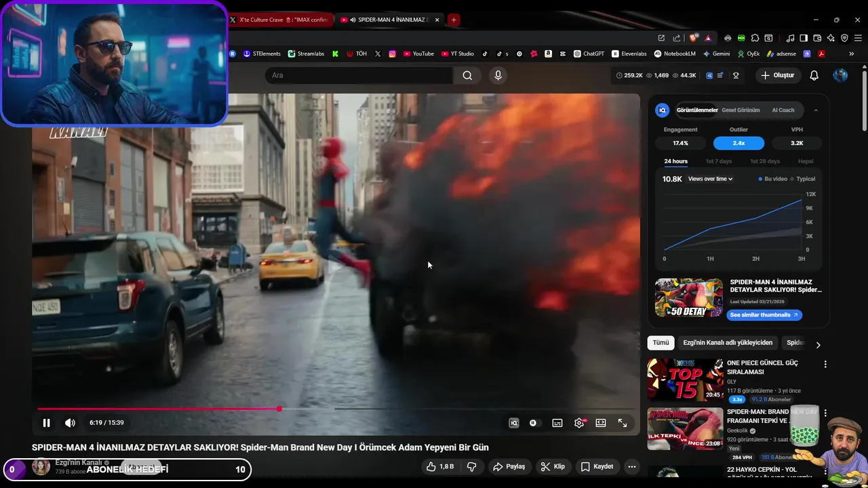Open the Elevenlabs bookmark
The height and width of the screenshot is (488, 868).
click(x=629, y=54)
